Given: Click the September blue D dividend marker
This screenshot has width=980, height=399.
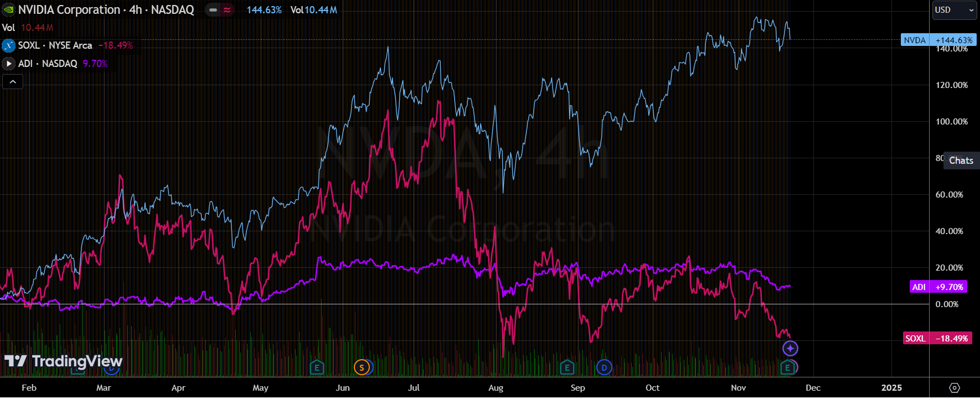Looking at the screenshot, I should (604, 367).
